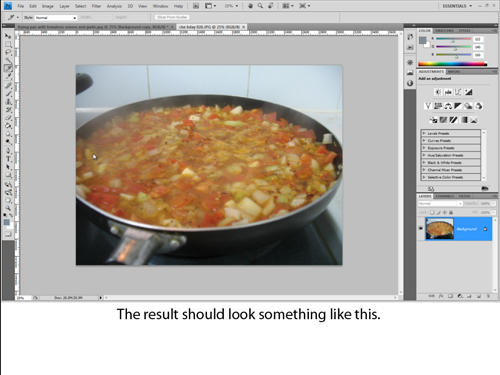
Task: Open the layer blend mode Normal dropdown
Action: click(440, 203)
